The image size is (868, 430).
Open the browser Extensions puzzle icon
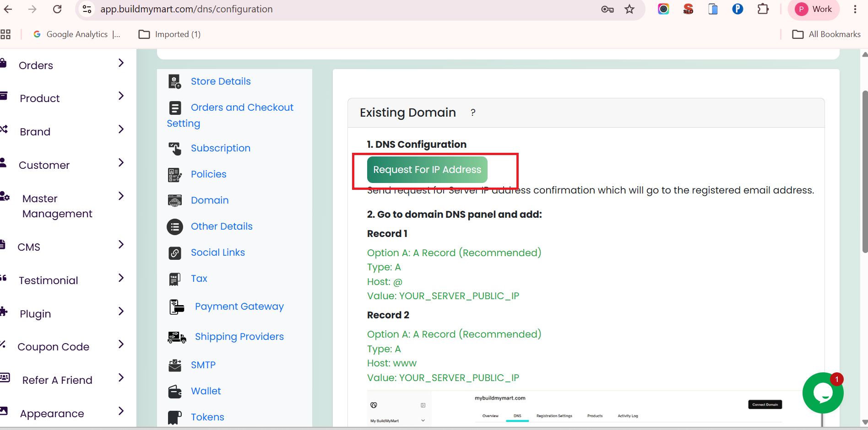763,9
